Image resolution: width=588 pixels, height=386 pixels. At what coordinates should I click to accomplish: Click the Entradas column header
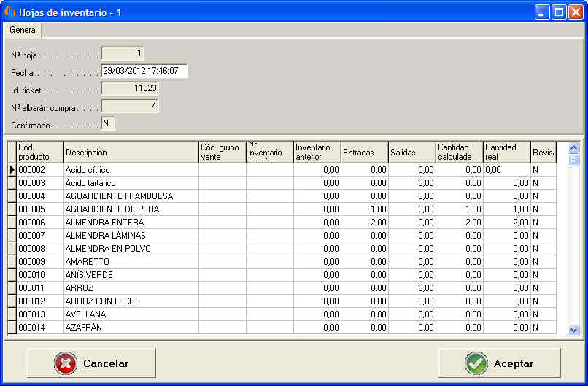coord(364,153)
